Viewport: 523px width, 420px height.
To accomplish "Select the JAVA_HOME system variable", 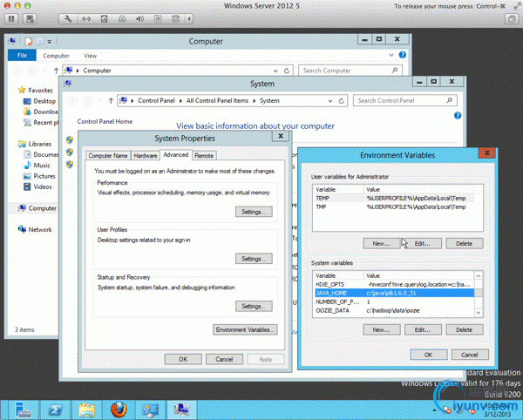I will pos(394,293).
